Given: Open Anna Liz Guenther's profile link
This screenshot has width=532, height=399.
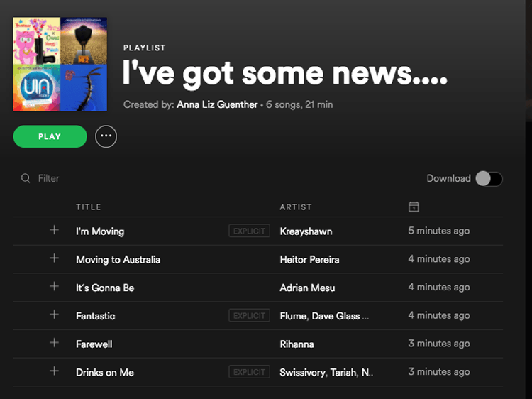Looking at the screenshot, I should pos(217,104).
